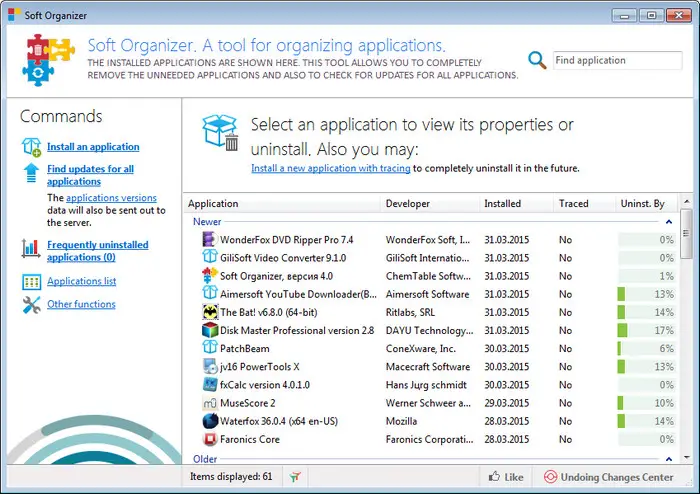Image resolution: width=700 pixels, height=494 pixels.
Task: Click the Find application search field
Action: [x=617, y=60]
